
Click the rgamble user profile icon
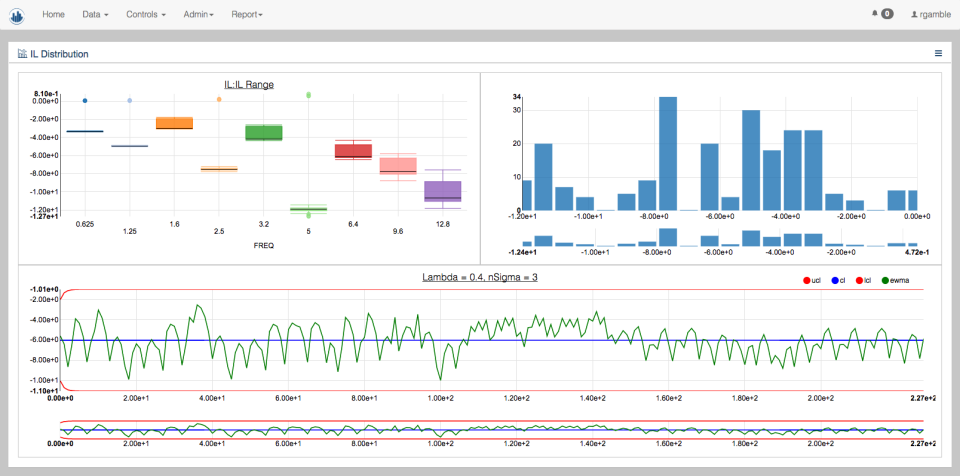point(914,15)
